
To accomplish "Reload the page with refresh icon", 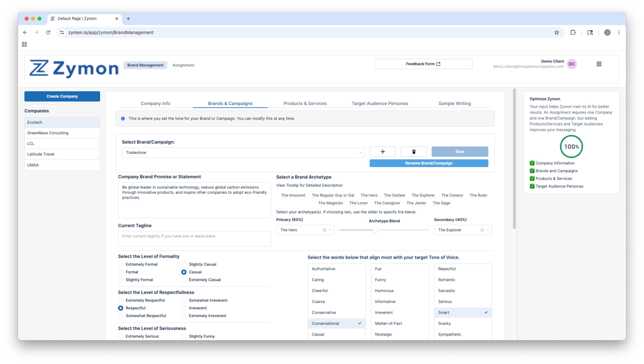I will coord(48,32).
